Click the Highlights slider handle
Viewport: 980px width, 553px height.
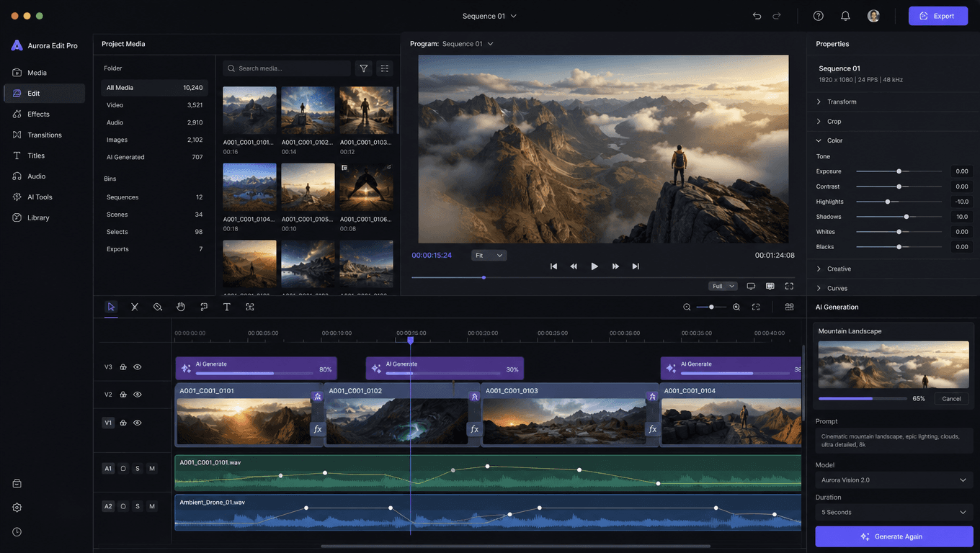887,202
